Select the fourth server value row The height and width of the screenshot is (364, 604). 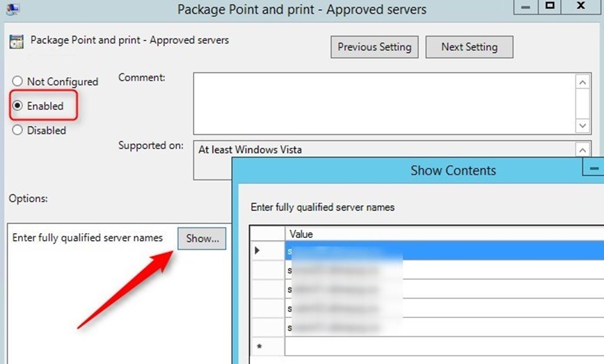(445, 308)
